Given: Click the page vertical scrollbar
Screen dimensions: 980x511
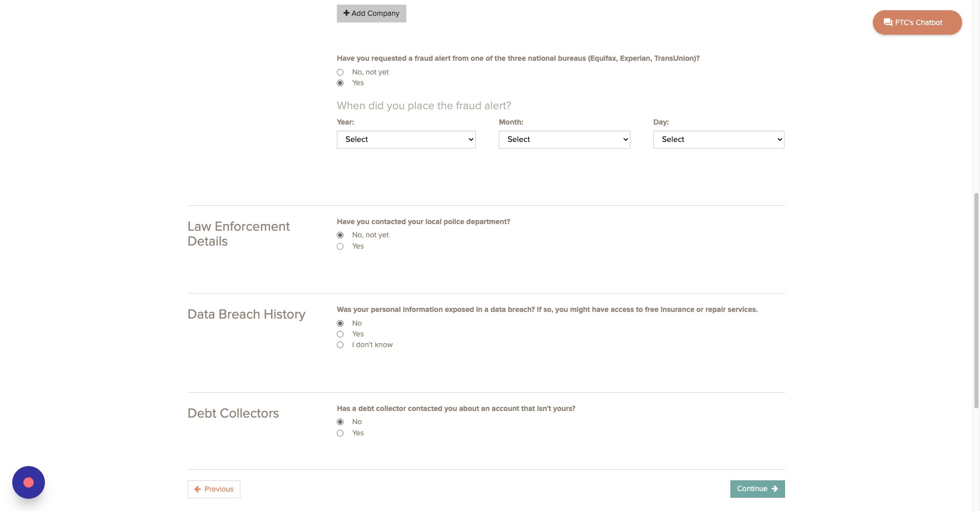Looking at the screenshot, I should click(x=976, y=300).
